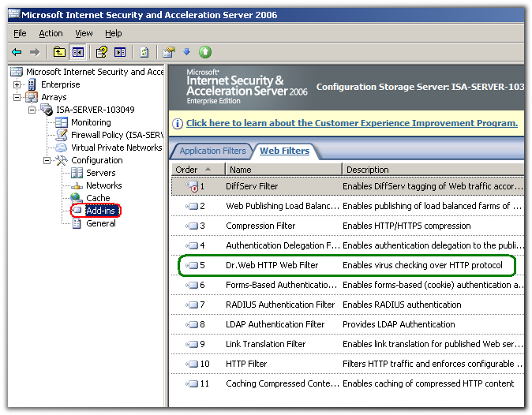The width and height of the screenshot is (532, 415).
Task: Select the Configuration tree node
Action: pyautogui.click(x=97, y=160)
